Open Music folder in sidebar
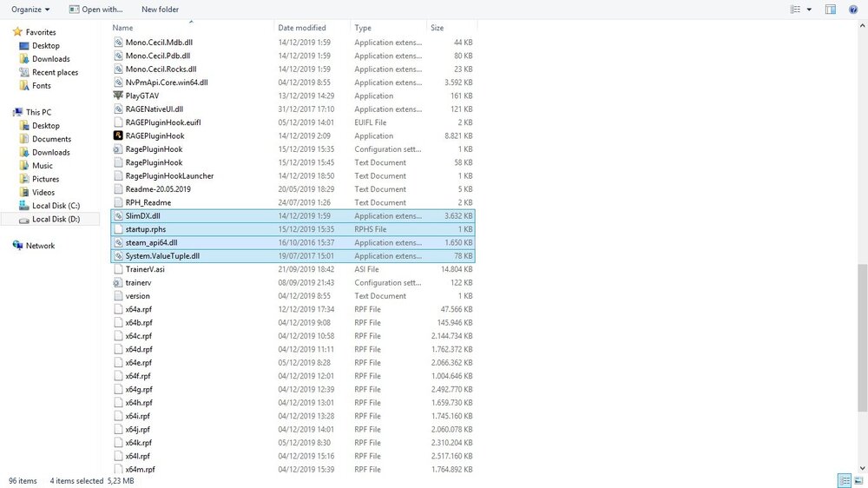Image resolution: width=868 pixels, height=488 pixels. (42, 166)
